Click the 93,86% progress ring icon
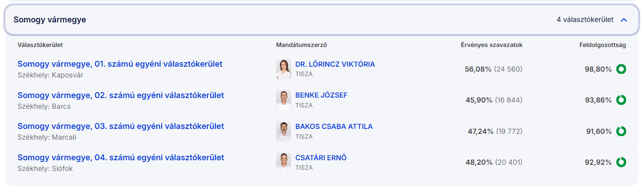The width and height of the screenshot is (644, 188). 621,100
